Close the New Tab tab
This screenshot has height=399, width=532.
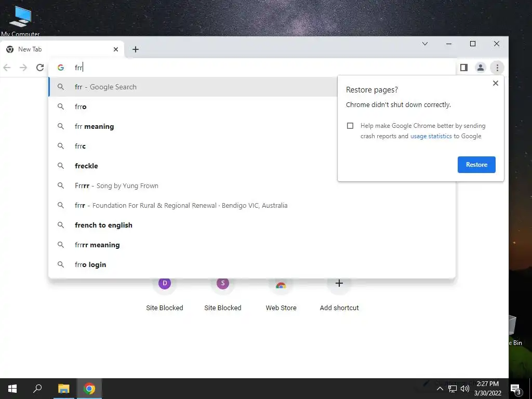(x=116, y=49)
